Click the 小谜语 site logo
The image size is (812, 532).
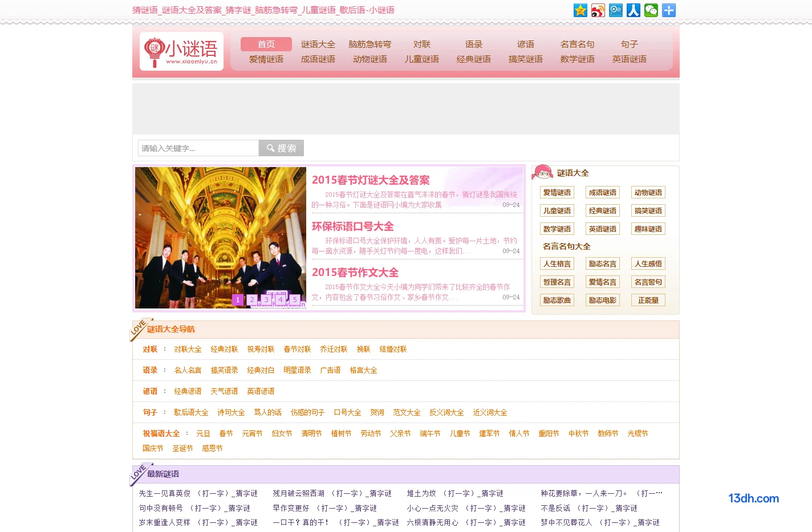[181, 51]
